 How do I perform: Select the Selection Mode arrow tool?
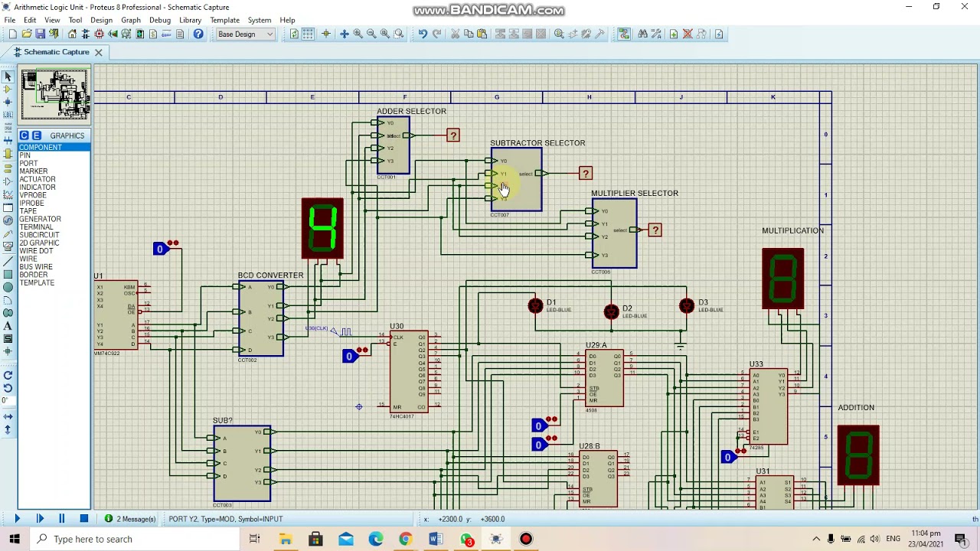coord(8,77)
